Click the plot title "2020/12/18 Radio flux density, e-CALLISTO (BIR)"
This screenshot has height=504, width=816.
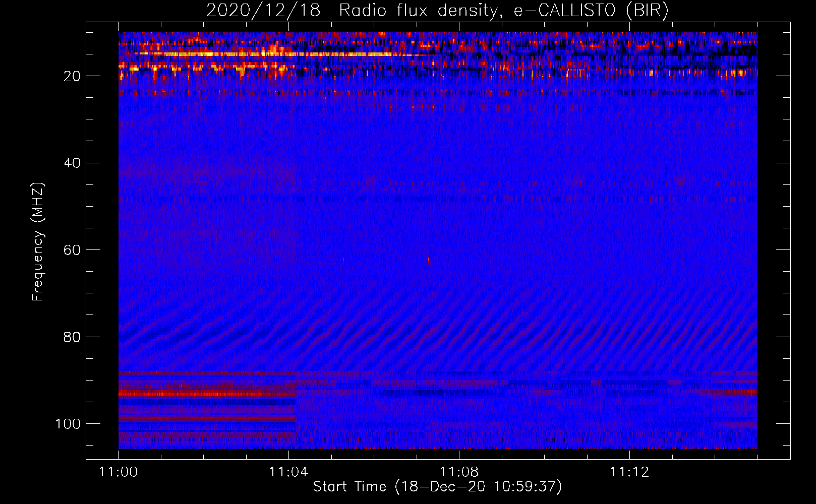437,10
